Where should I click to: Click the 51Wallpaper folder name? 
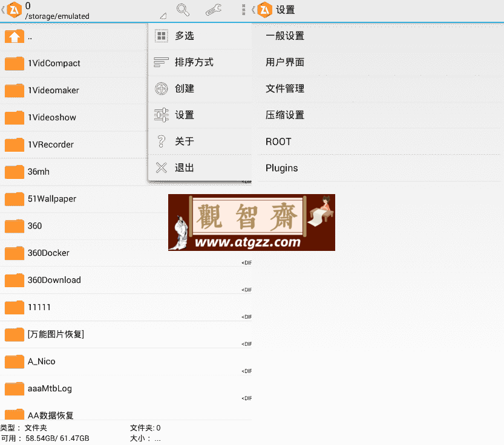(52, 199)
